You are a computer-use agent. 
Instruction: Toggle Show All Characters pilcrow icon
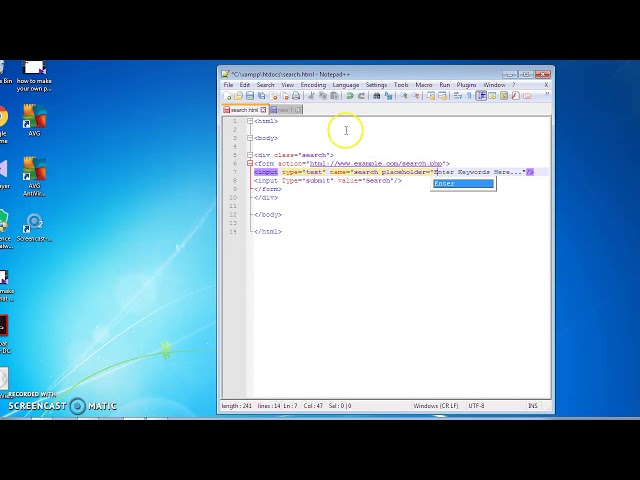pyautogui.click(x=469, y=96)
